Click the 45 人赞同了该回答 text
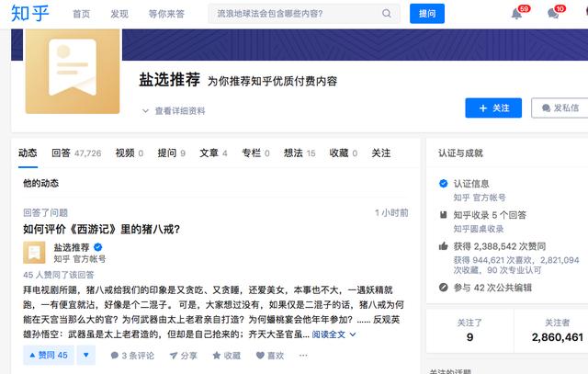 (x=59, y=275)
